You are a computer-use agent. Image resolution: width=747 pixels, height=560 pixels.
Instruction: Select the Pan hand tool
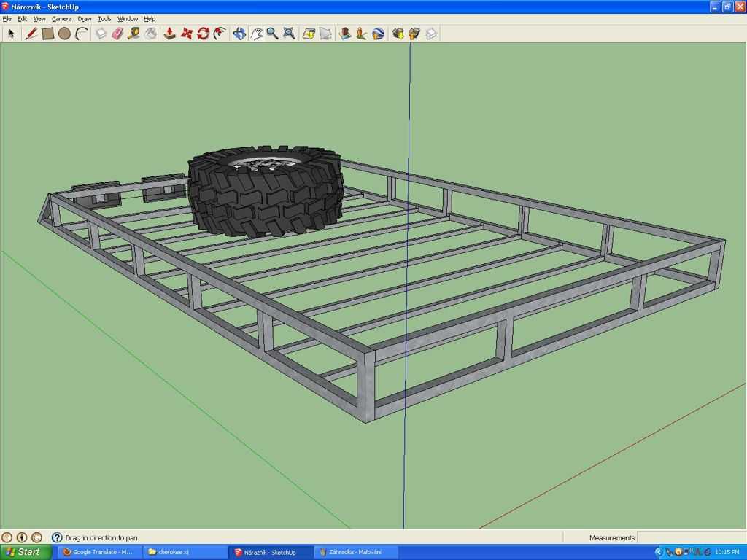tap(256, 34)
